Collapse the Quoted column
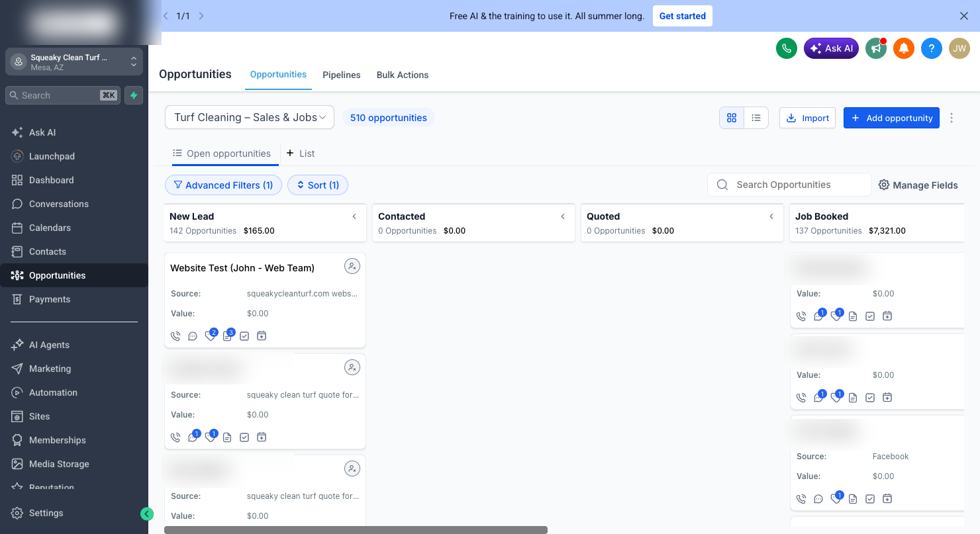 pos(771,216)
